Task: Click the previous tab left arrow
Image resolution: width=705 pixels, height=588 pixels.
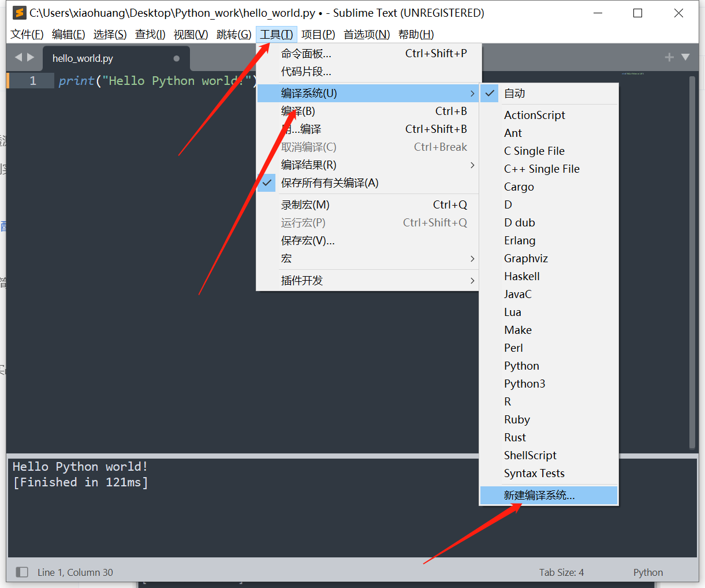Action: tap(18, 57)
